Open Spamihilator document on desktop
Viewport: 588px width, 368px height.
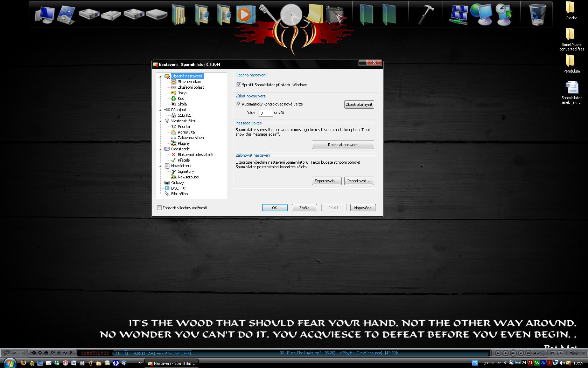click(572, 93)
